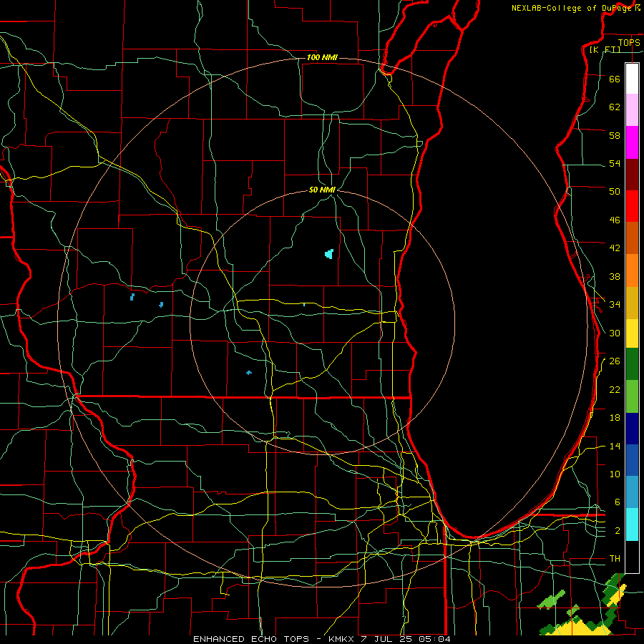Click the '10' legend value
Viewport: 644px width, 644px height.
click(615, 474)
